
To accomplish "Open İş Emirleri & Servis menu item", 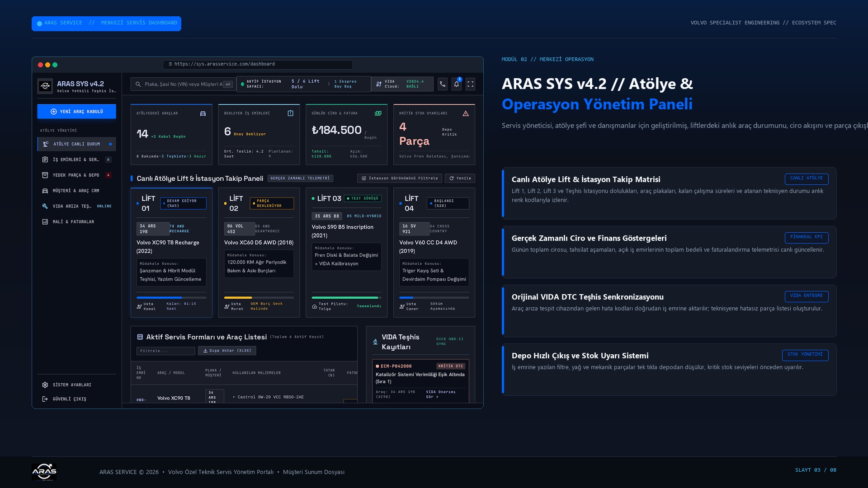I will pyautogui.click(x=77, y=160).
